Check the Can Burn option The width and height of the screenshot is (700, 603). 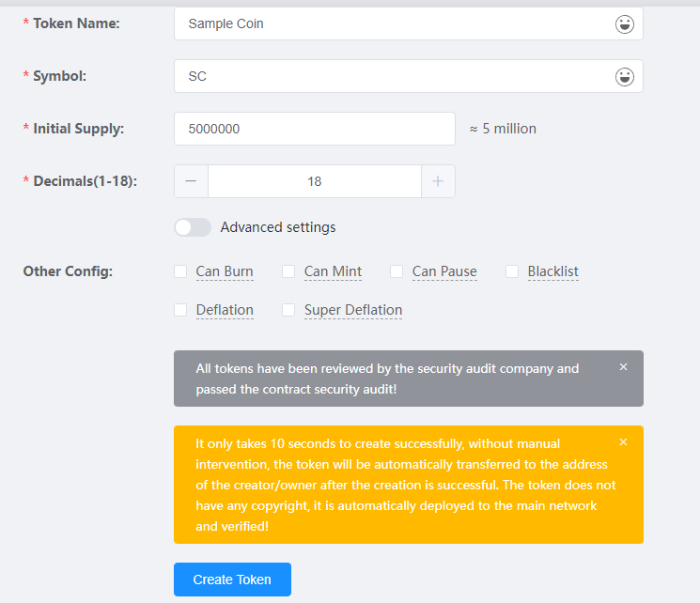click(180, 271)
